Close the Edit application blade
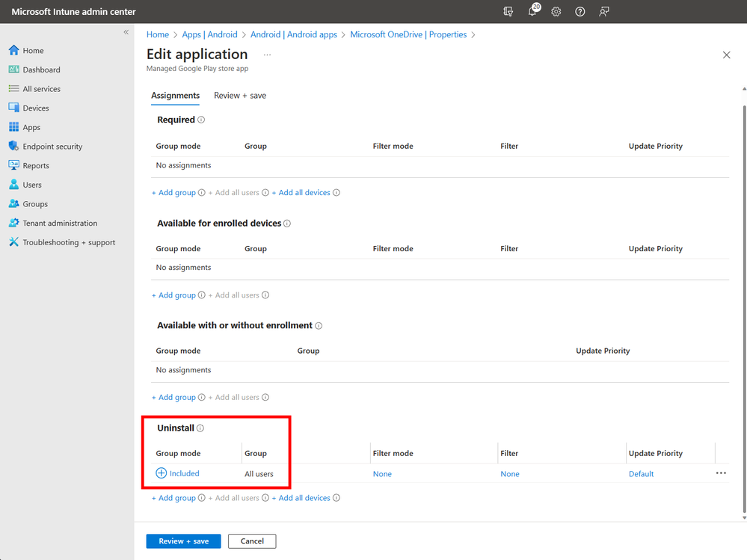Viewport: 747px width, 560px height. (x=726, y=55)
